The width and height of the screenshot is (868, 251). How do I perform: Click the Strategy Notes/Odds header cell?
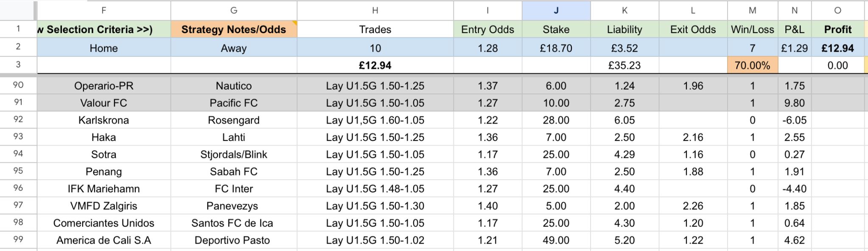pos(233,29)
